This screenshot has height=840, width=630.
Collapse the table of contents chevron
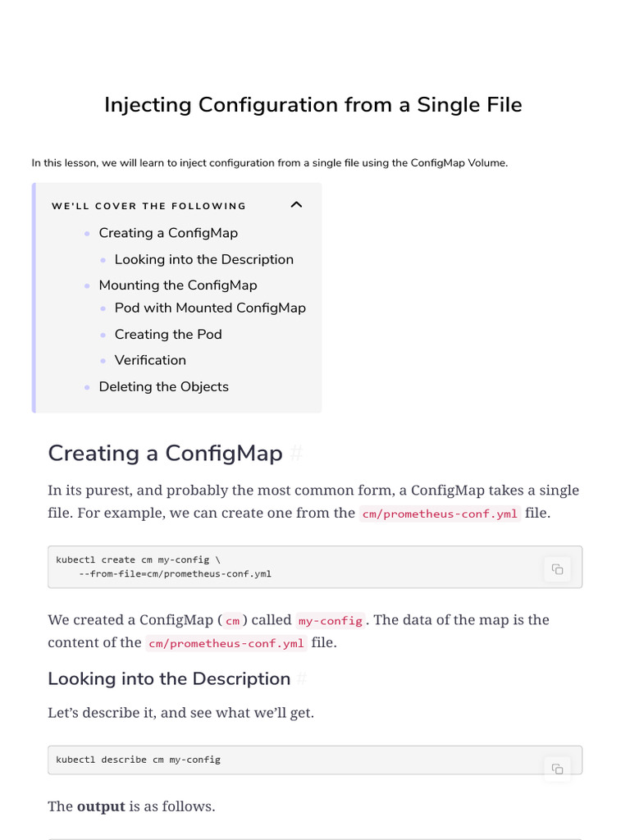tap(297, 205)
